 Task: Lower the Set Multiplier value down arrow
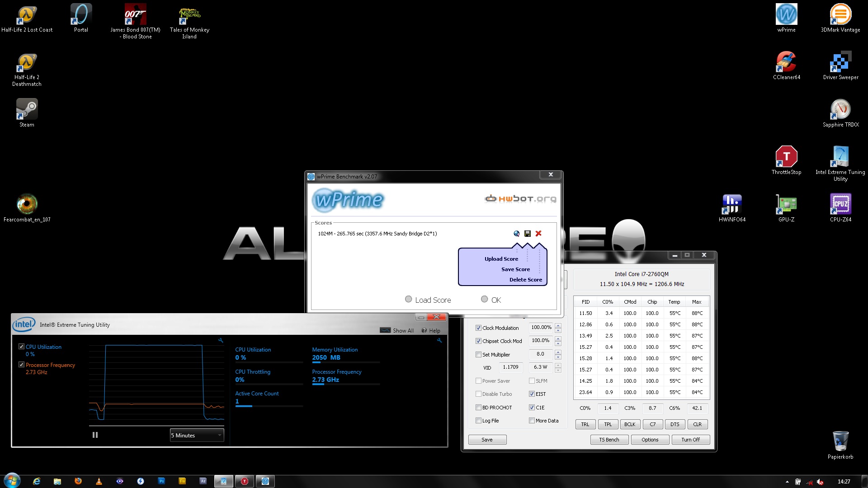tap(558, 357)
